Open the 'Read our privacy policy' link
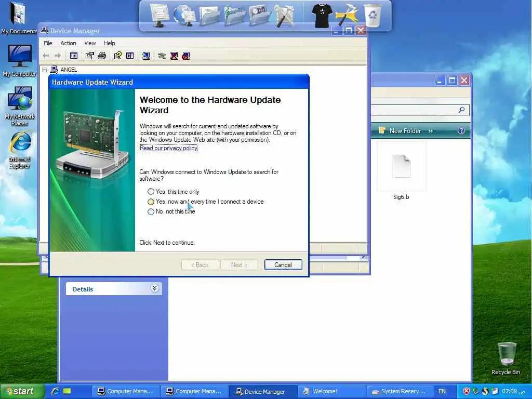 [x=168, y=148]
